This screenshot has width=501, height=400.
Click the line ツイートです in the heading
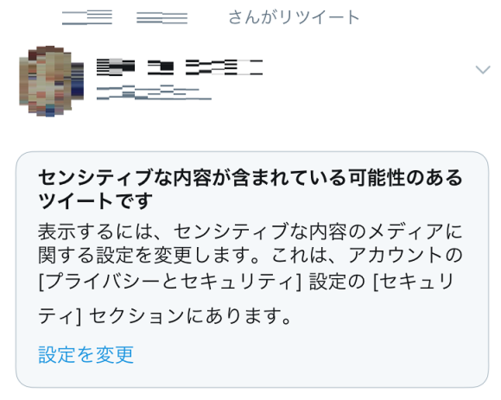click(x=95, y=201)
